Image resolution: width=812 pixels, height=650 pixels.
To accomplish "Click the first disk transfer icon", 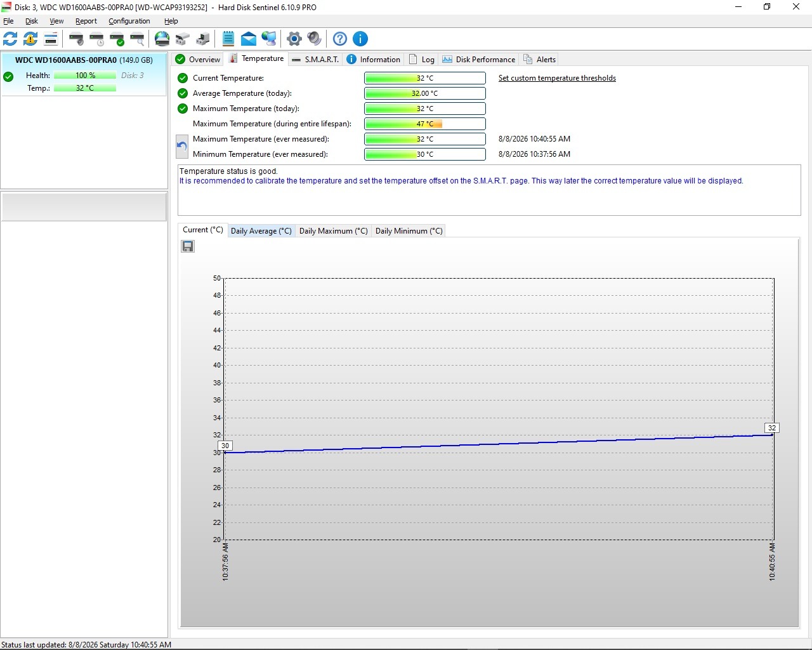I will pyautogui.click(x=183, y=39).
